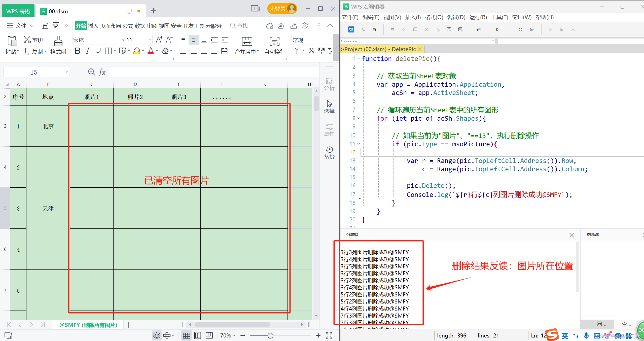Collapse the deletePic function fold arrow
Screen dimensions: 644x341
pos(359,59)
